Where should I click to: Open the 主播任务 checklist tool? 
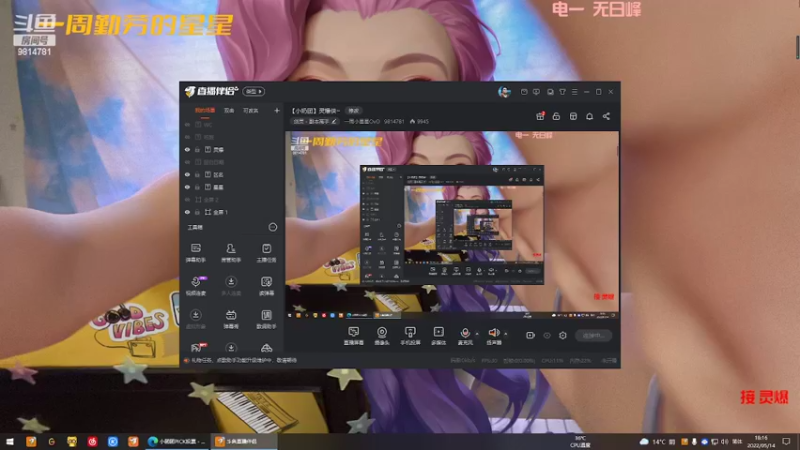point(266,253)
